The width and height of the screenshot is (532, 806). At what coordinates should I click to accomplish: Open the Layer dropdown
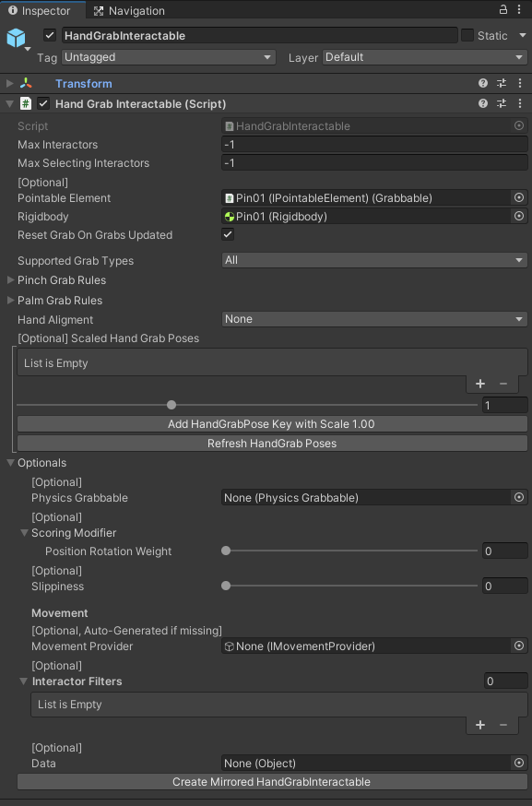(x=425, y=57)
